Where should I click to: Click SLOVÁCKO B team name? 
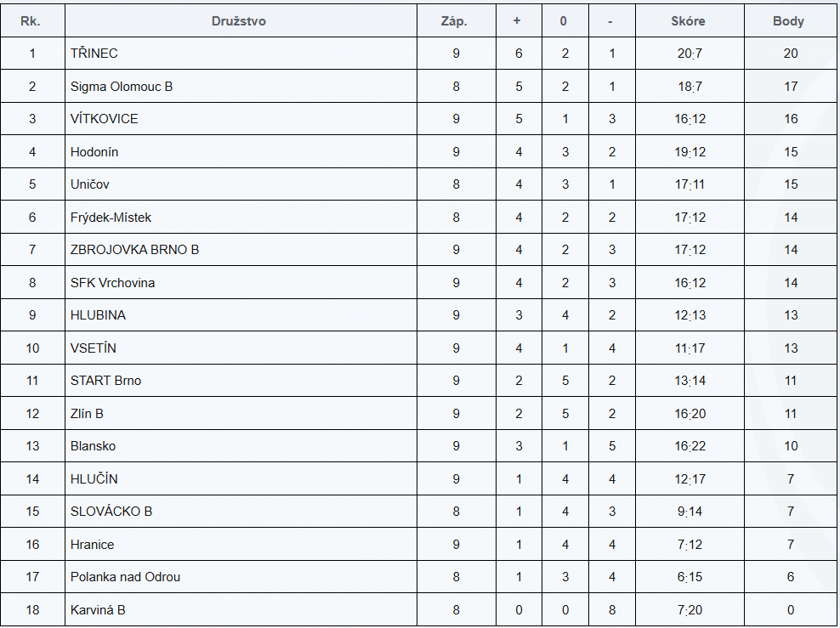coord(111,512)
